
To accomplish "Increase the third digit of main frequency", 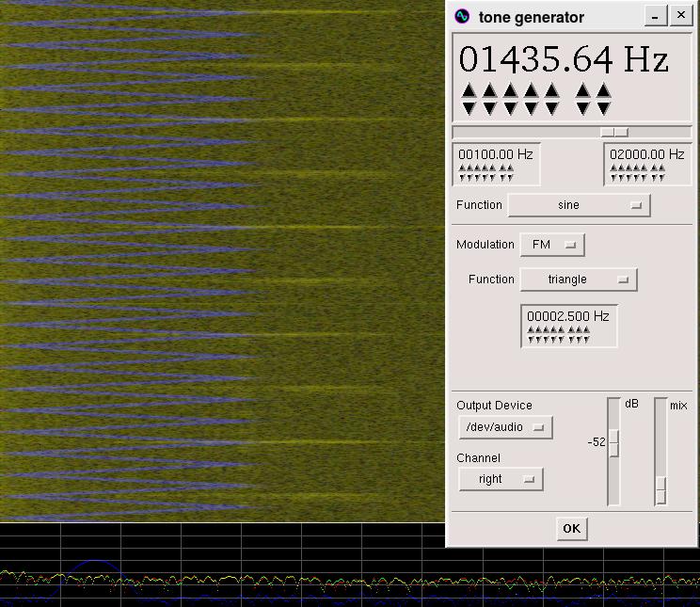I will click(x=510, y=91).
